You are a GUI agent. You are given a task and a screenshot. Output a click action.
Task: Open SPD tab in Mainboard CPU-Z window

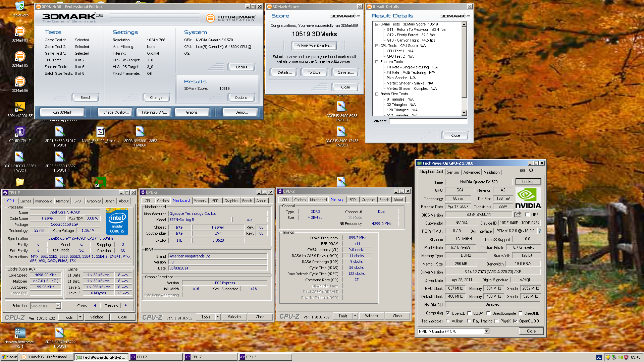pyautogui.click(x=215, y=201)
